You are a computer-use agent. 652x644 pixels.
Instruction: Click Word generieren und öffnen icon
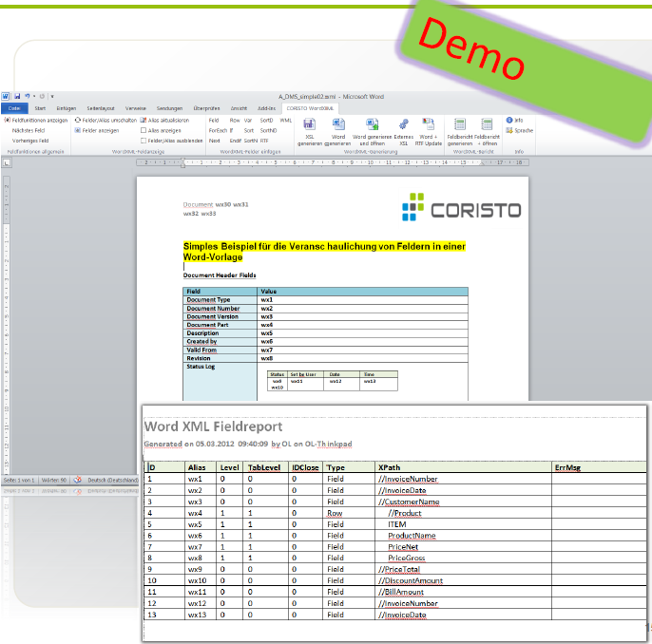(372, 124)
